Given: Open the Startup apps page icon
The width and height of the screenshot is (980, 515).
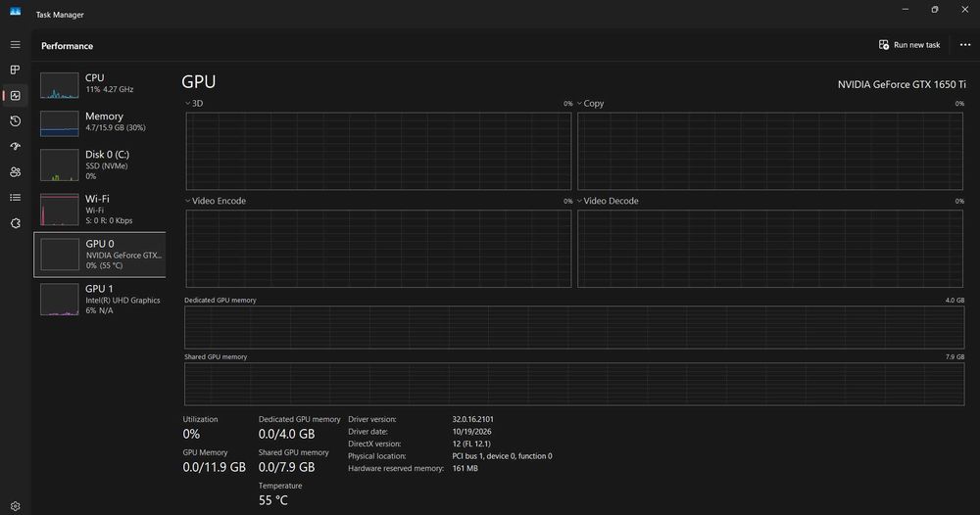Looking at the screenshot, I should pos(15,147).
